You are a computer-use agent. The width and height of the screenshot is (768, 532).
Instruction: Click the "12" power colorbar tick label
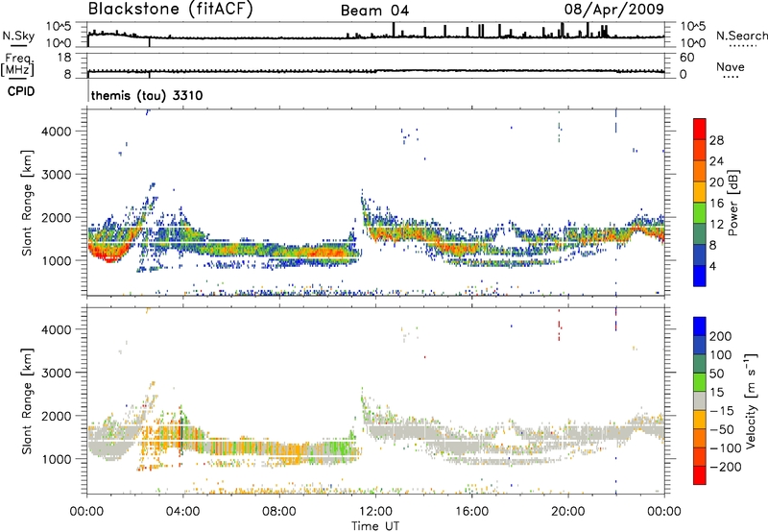pos(716,225)
